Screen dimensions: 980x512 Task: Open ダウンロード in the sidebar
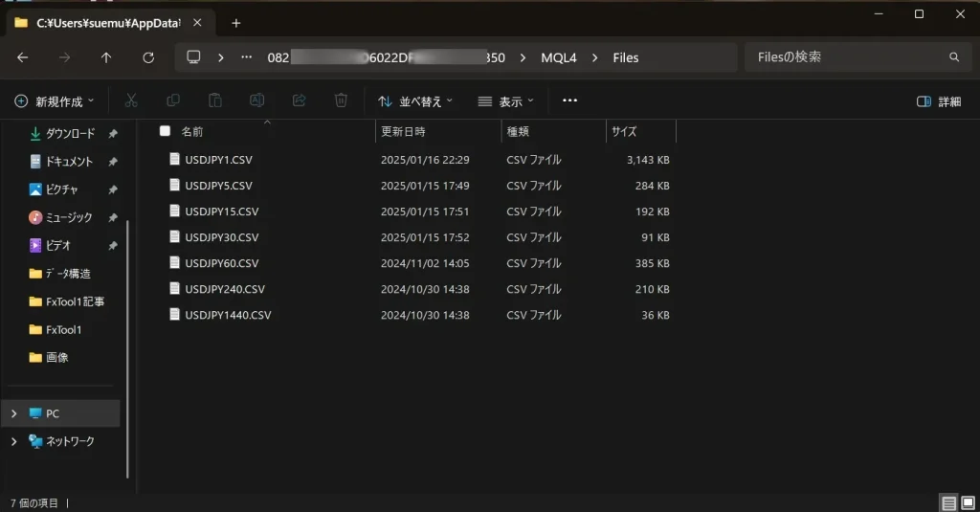[x=70, y=134]
